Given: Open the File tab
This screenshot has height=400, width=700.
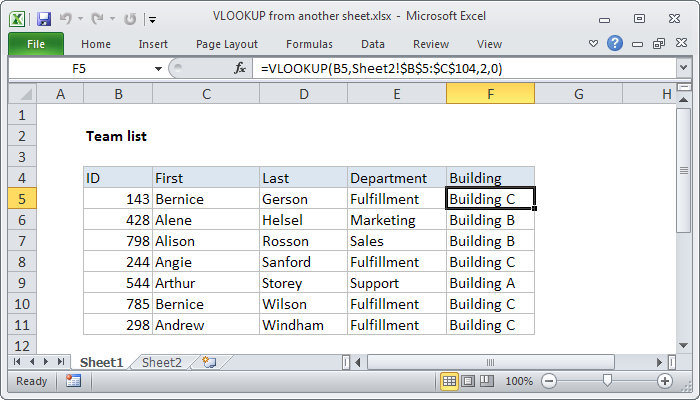Looking at the screenshot, I should point(36,44).
